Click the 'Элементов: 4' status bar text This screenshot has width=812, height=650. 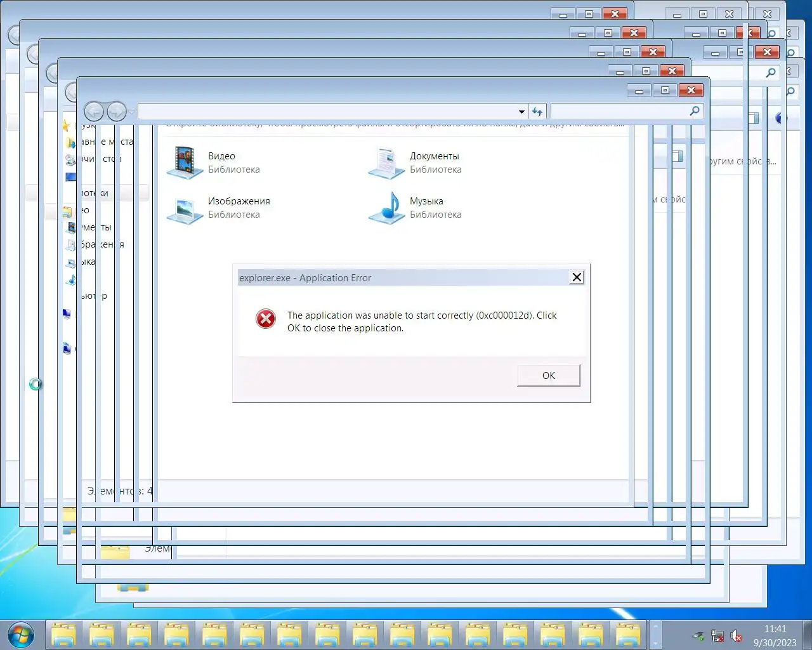point(120,491)
